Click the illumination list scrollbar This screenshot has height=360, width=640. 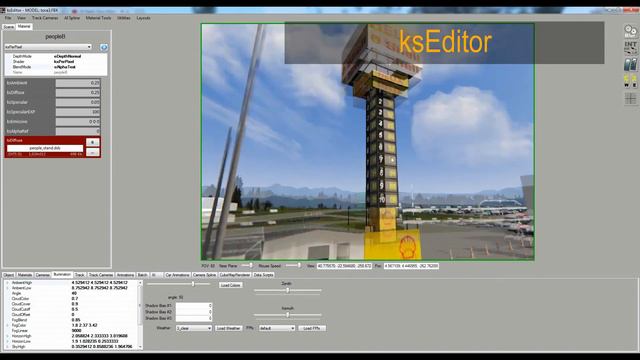[x=140, y=314]
